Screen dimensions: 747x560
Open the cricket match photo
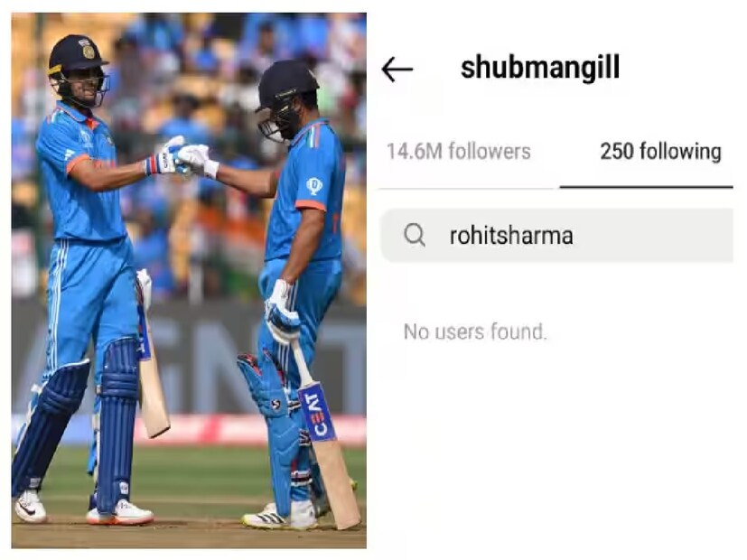point(189,281)
